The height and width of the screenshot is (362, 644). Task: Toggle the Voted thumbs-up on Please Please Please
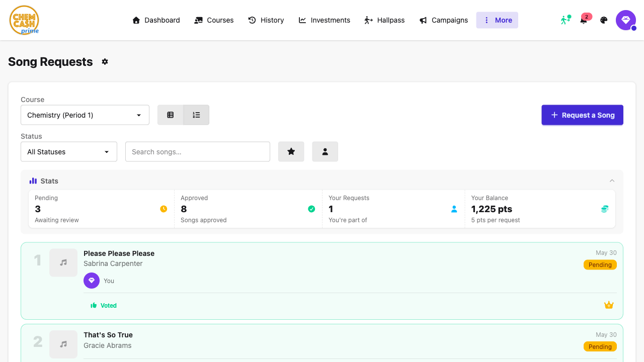click(x=104, y=305)
